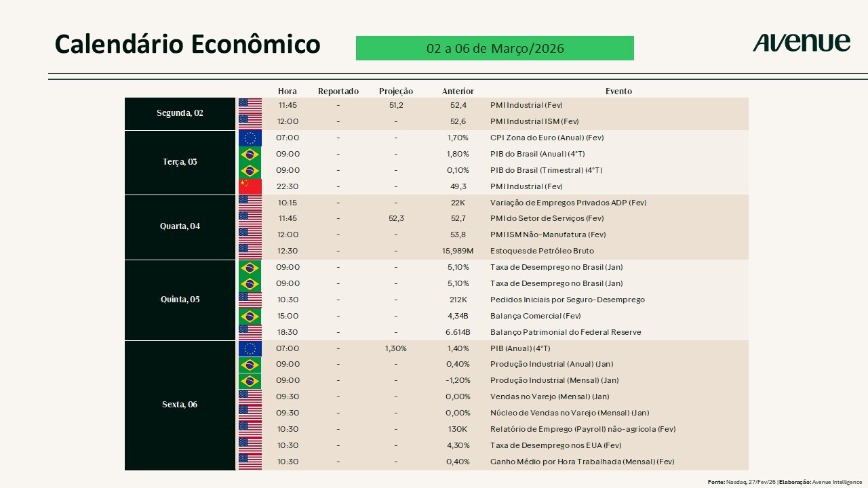Click Brazil flag on Produção Industrial (Mensal) row
The width and height of the screenshot is (868, 488).
[250, 380]
